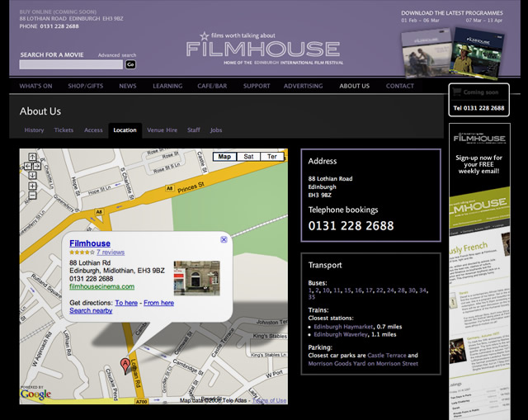
Task: Switch map to Sat view
Action: click(x=248, y=157)
